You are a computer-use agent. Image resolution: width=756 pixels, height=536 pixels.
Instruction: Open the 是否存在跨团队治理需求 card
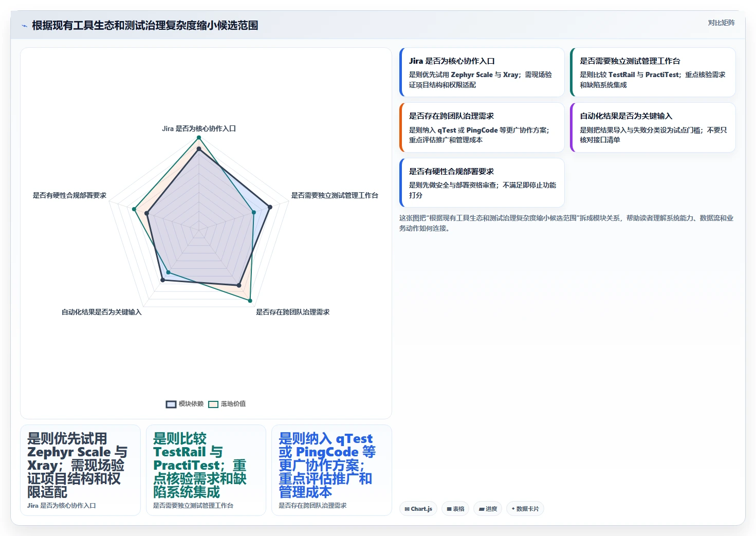482,127
